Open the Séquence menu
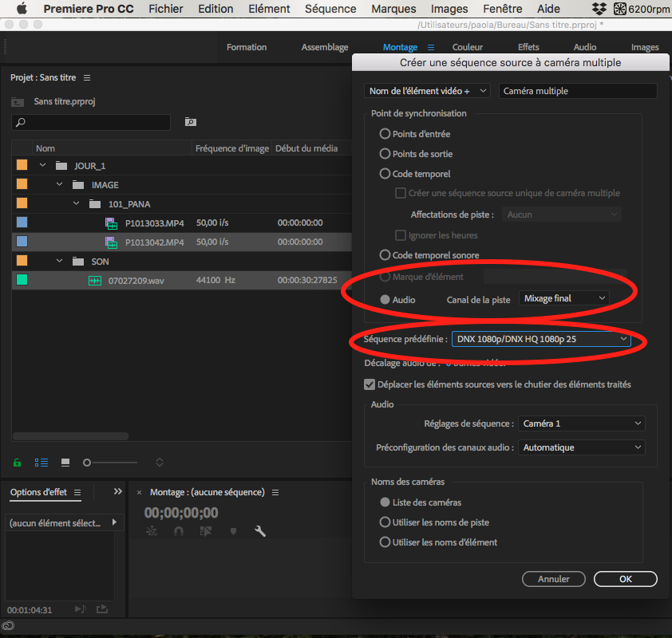 coord(330,9)
